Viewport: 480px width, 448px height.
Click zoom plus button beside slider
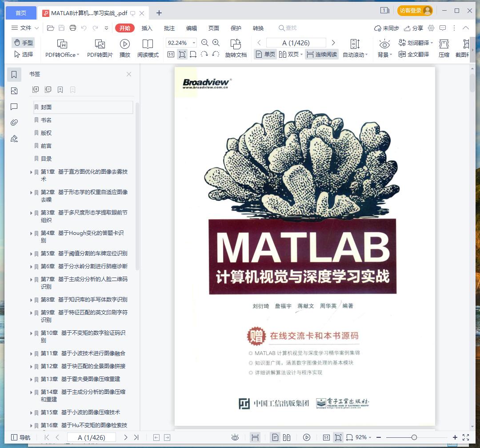(455, 437)
